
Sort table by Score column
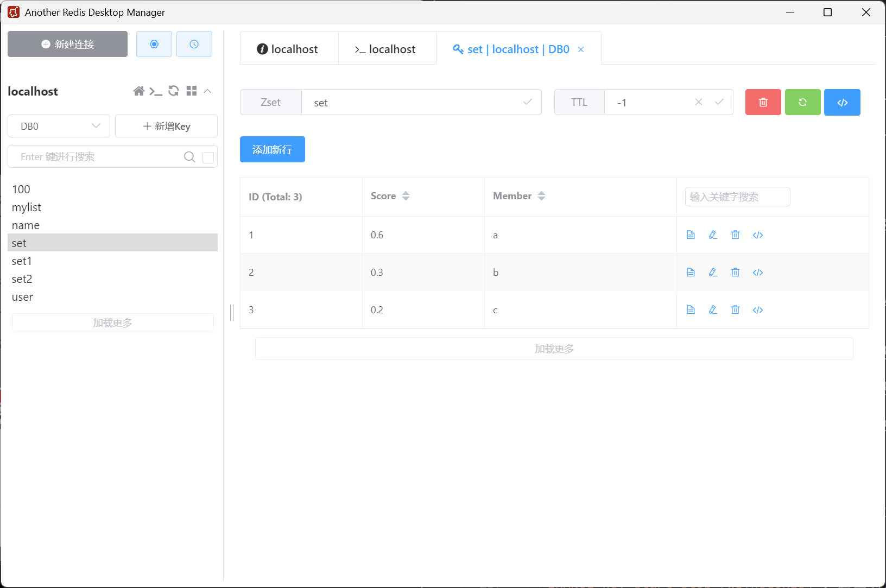pyautogui.click(x=406, y=196)
